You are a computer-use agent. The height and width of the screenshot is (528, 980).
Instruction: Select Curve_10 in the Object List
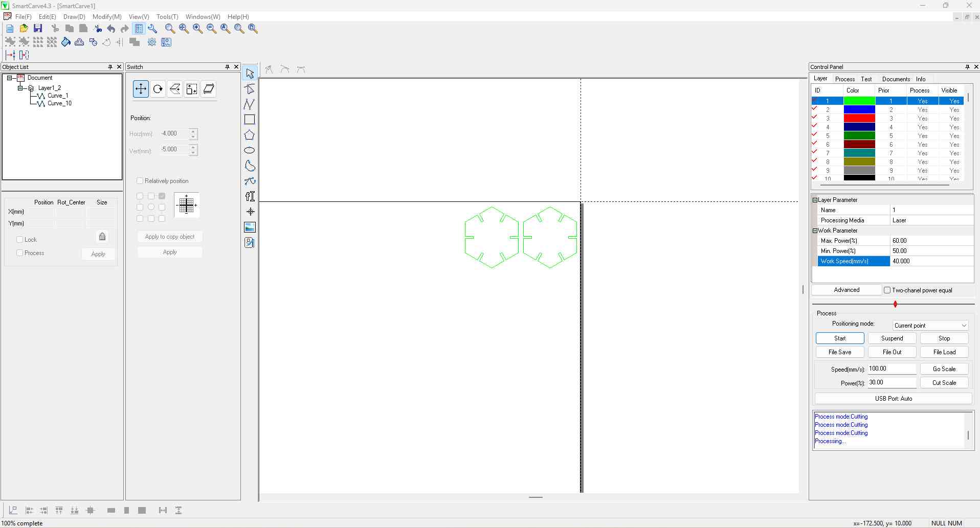click(x=59, y=103)
